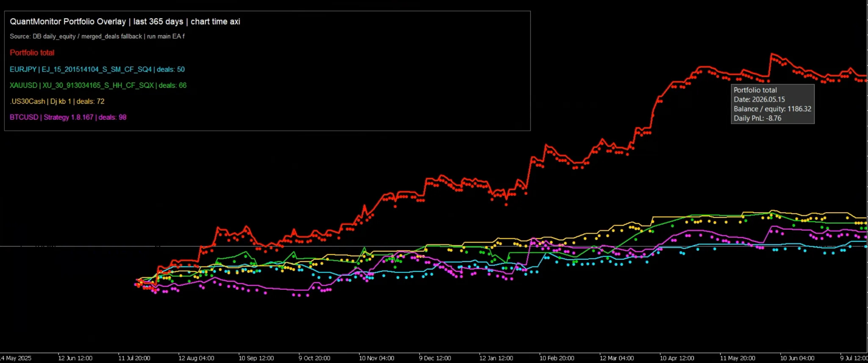
Task: Select the EURJPY legend entry, deals: 50
Action: [97, 69]
